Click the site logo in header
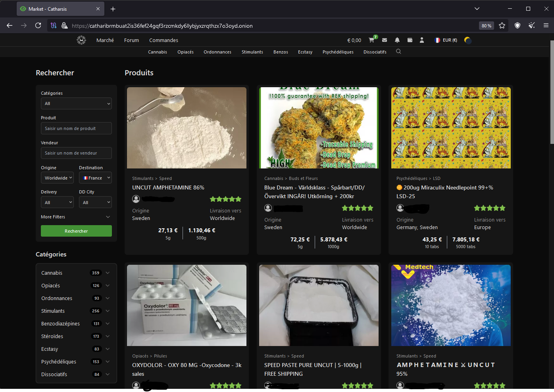The image size is (554, 392). click(x=81, y=40)
